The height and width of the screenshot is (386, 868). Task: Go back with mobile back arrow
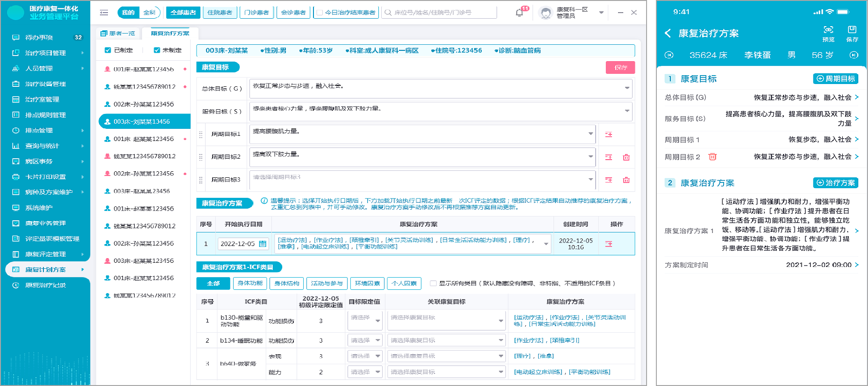click(668, 33)
